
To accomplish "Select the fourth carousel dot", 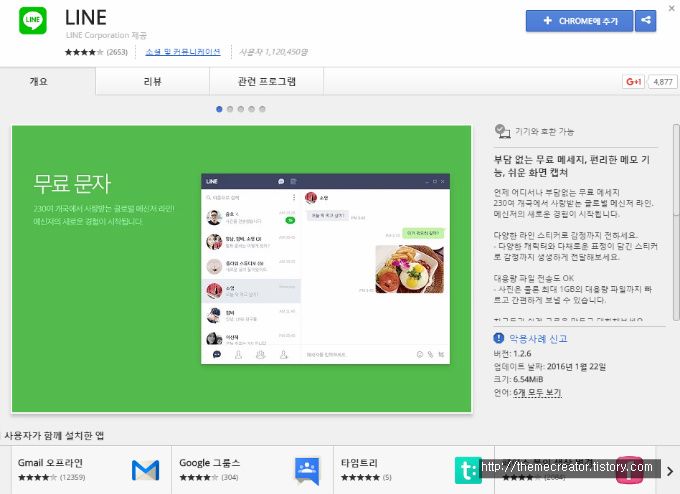I will click(x=252, y=109).
